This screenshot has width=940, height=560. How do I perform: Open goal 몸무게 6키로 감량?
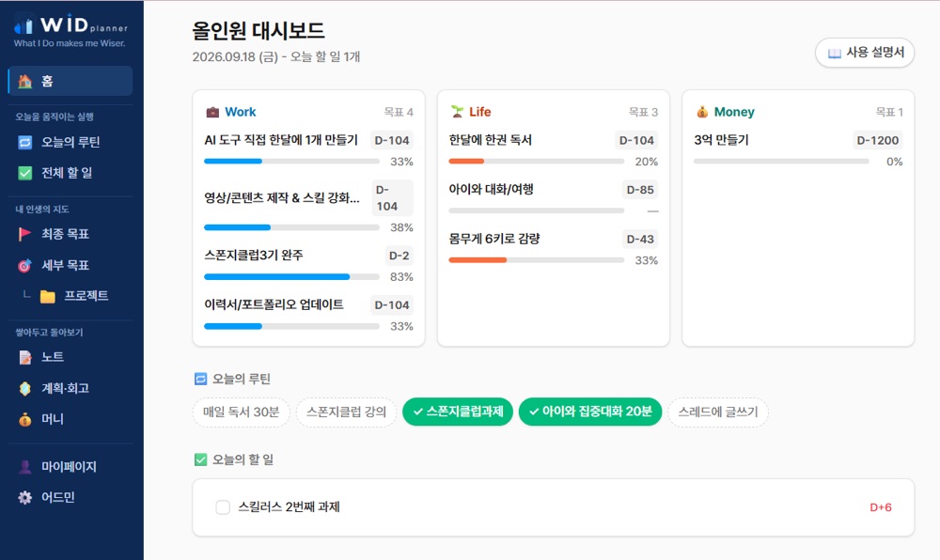point(494,239)
